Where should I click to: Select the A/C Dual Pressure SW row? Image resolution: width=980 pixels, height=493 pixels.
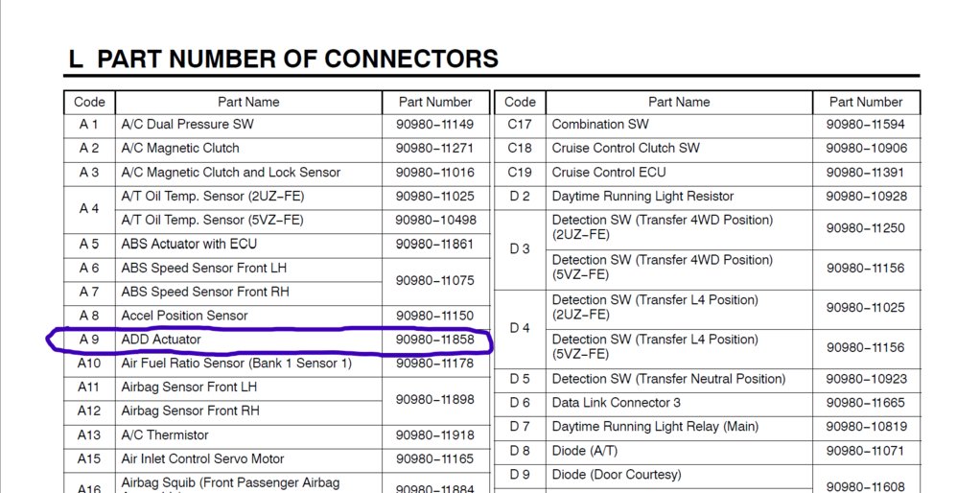(277, 125)
